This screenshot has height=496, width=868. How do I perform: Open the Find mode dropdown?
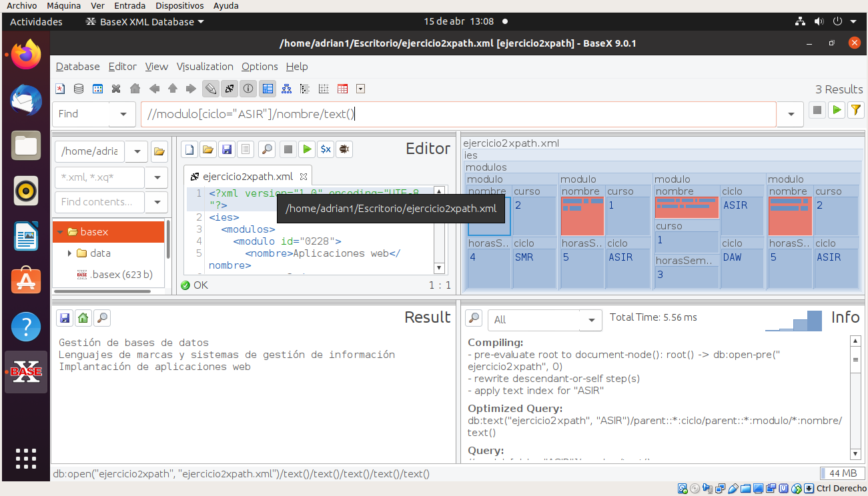click(x=123, y=114)
